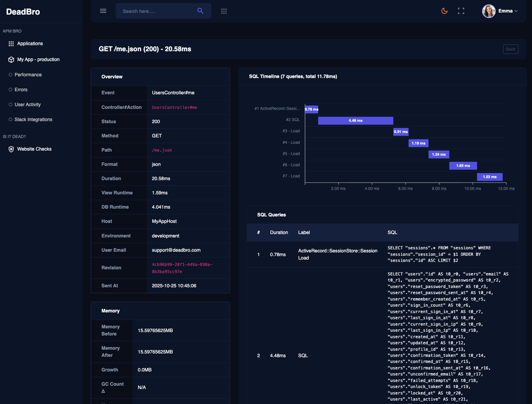The image size is (532, 404).
Task: Click the UsersController#me action link
Action: [174, 108]
